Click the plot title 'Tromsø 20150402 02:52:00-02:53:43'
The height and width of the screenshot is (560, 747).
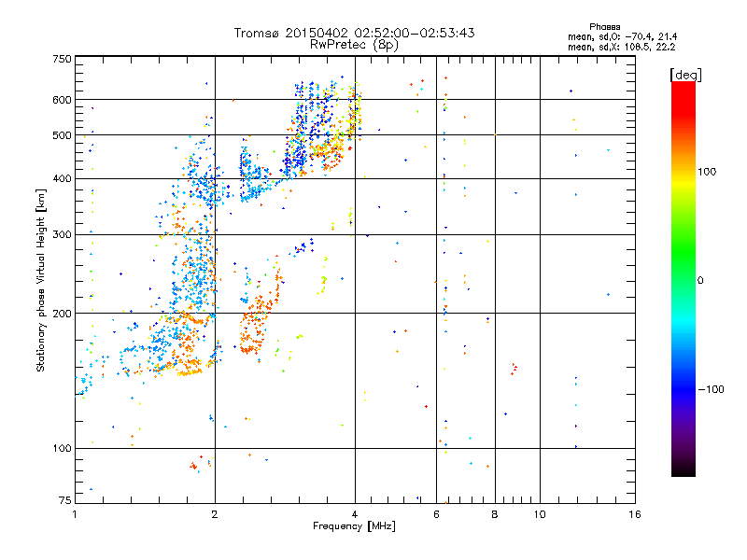pos(354,33)
